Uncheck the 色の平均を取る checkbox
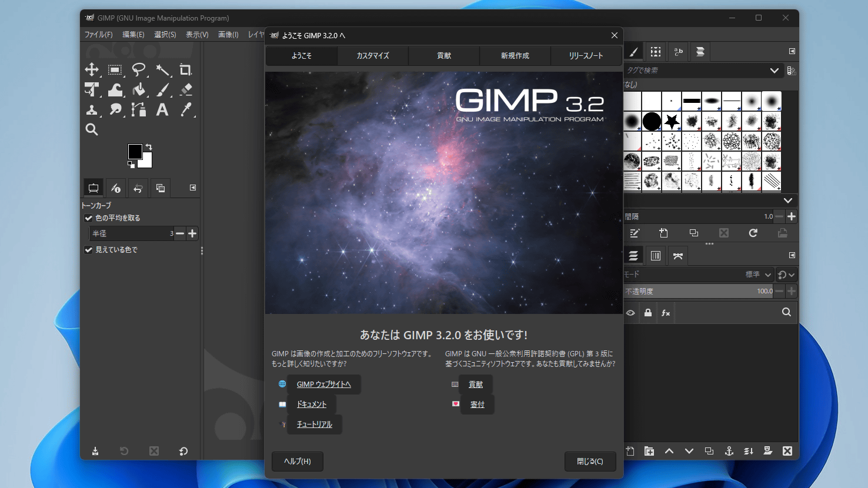 click(x=89, y=218)
